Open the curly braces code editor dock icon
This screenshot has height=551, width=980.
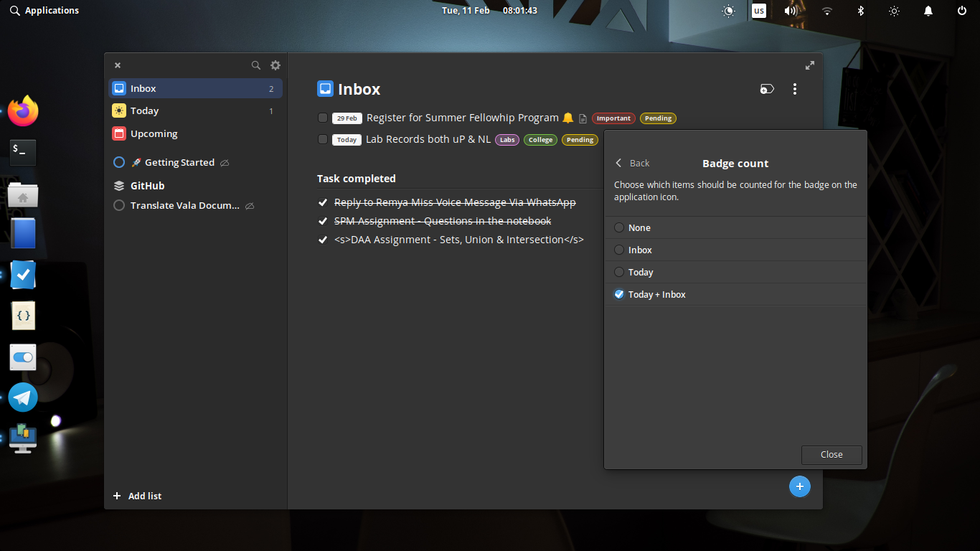point(23,316)
